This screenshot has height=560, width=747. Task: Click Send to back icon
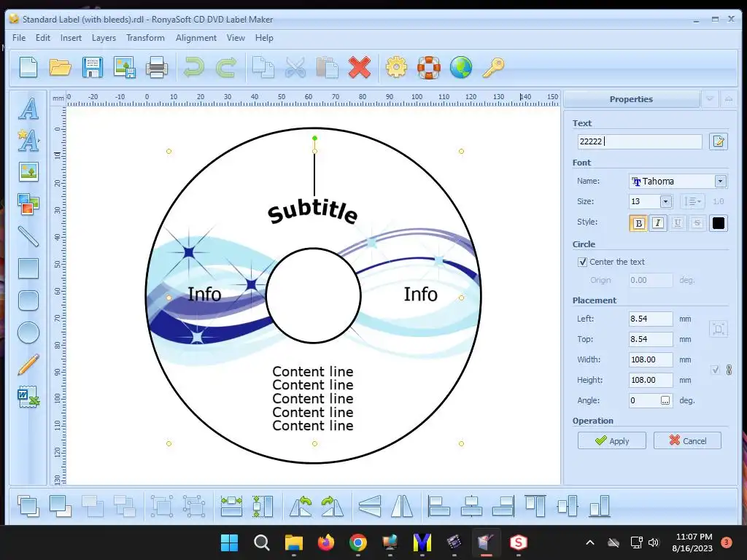(60, 506)
